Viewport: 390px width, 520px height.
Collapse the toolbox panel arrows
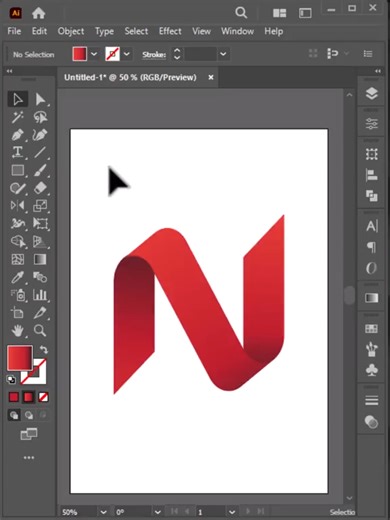point(9,71)
